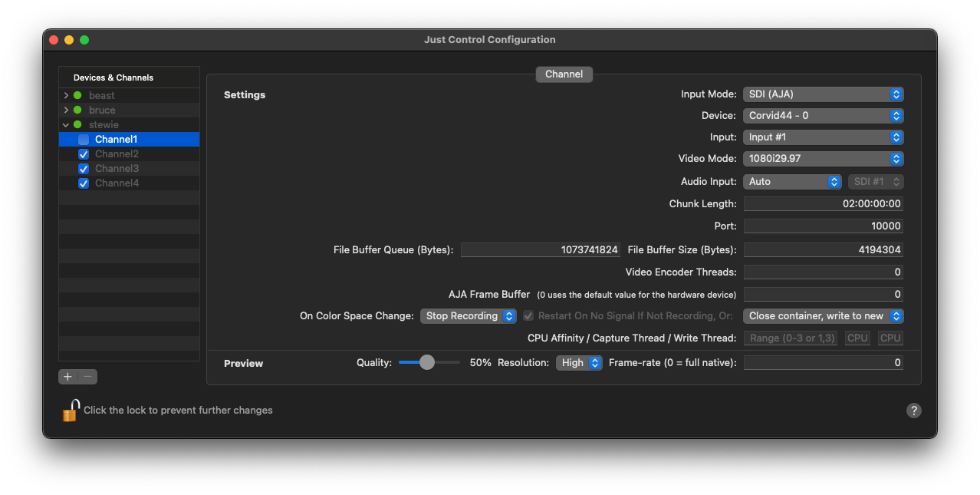Viewport: 980px width, 495px height.
Task: Open the SDI #1 audio dropdown
Action: point(876,182)
